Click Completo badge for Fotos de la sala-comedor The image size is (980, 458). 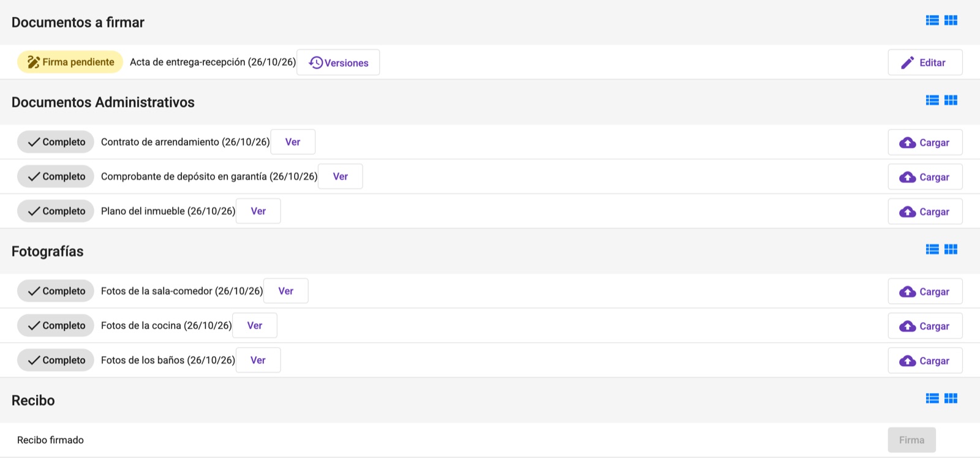coord(56,291)
